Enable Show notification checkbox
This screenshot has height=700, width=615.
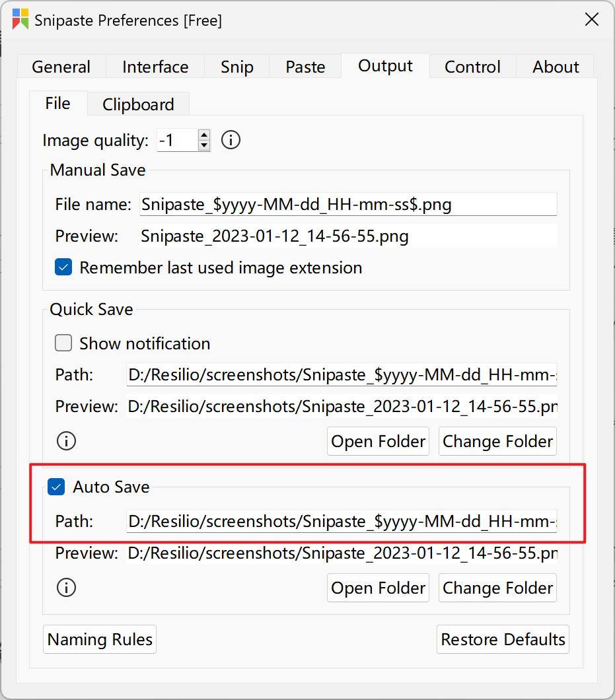tap(63, 343)
